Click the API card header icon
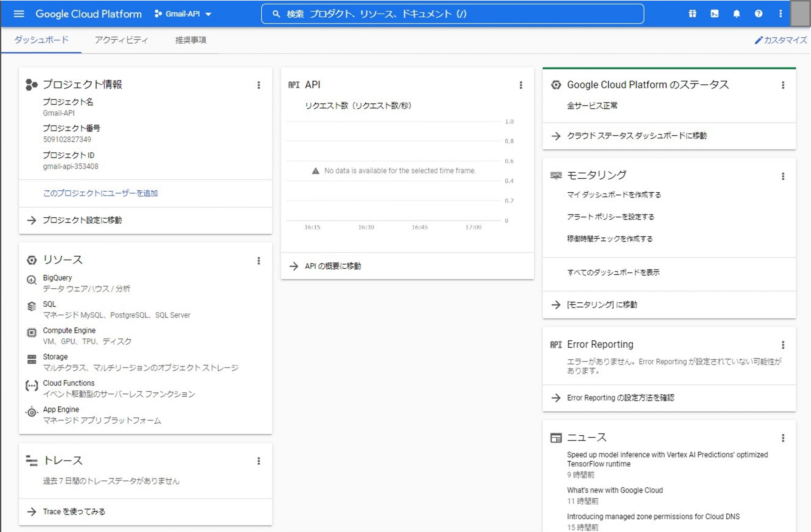811x532 pixels. (x=294, y=85)
